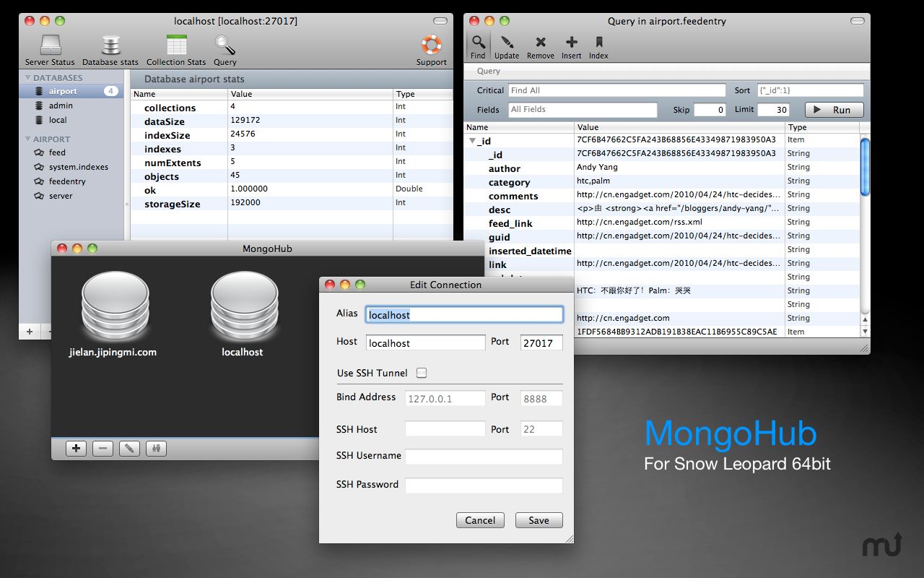Click scrollbar down arrow in Query window
924x578 pixels.
865,331
